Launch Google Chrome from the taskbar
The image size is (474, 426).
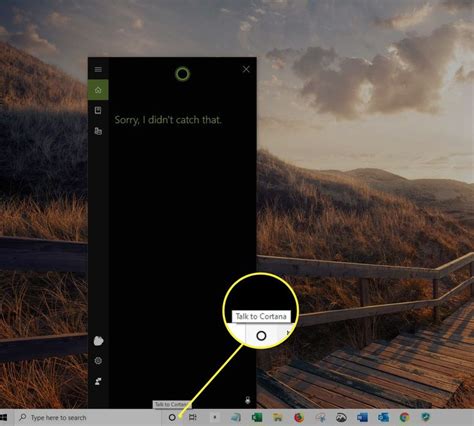405,417
